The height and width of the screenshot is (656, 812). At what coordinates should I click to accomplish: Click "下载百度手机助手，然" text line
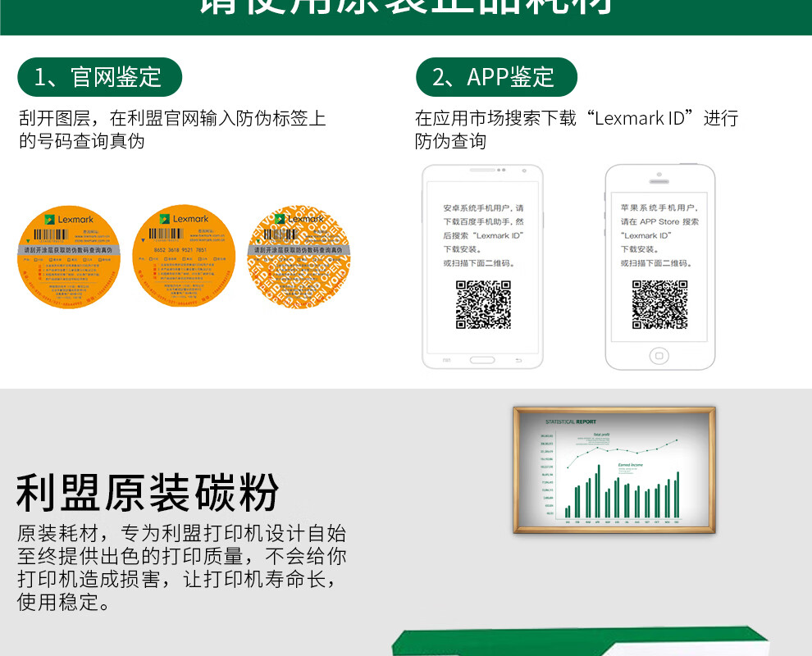[483, 222]
